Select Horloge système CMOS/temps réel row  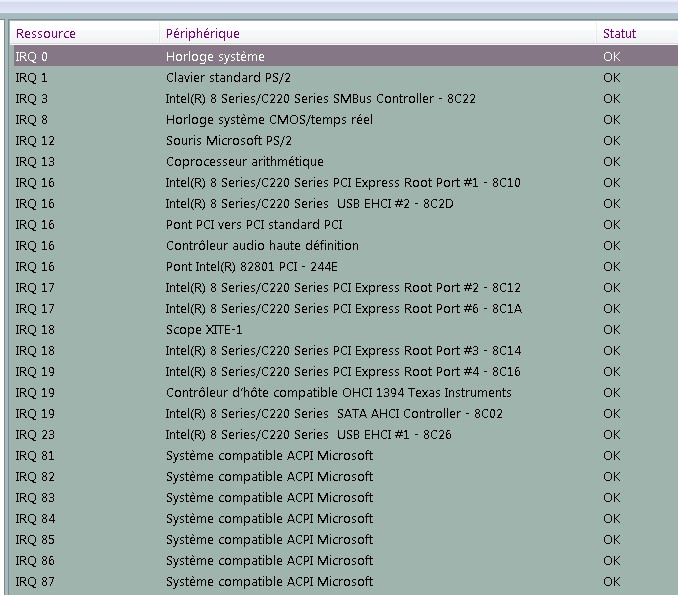pyautogui.click(x=269, y=120)
